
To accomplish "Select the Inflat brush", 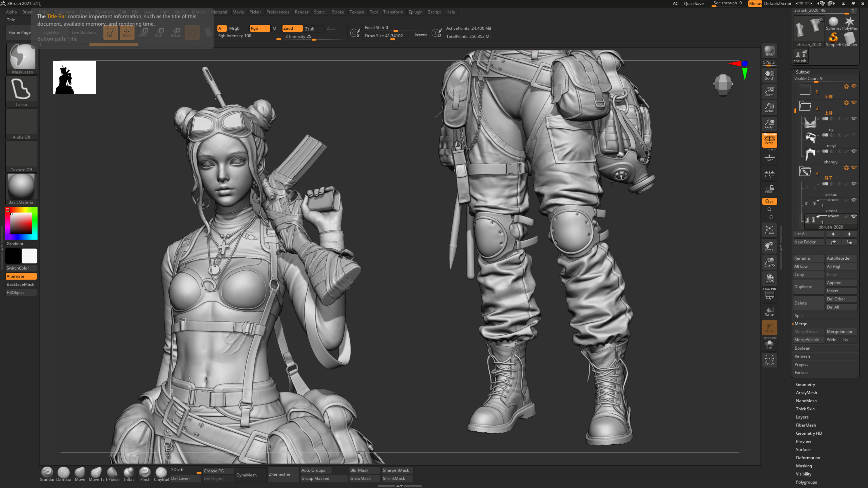I will pyautogui.click(x=129, y=474).
